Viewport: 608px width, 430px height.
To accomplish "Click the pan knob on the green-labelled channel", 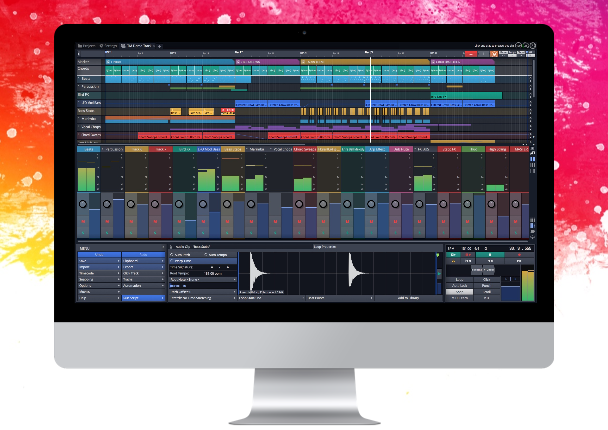I will (x=467, y=204).
